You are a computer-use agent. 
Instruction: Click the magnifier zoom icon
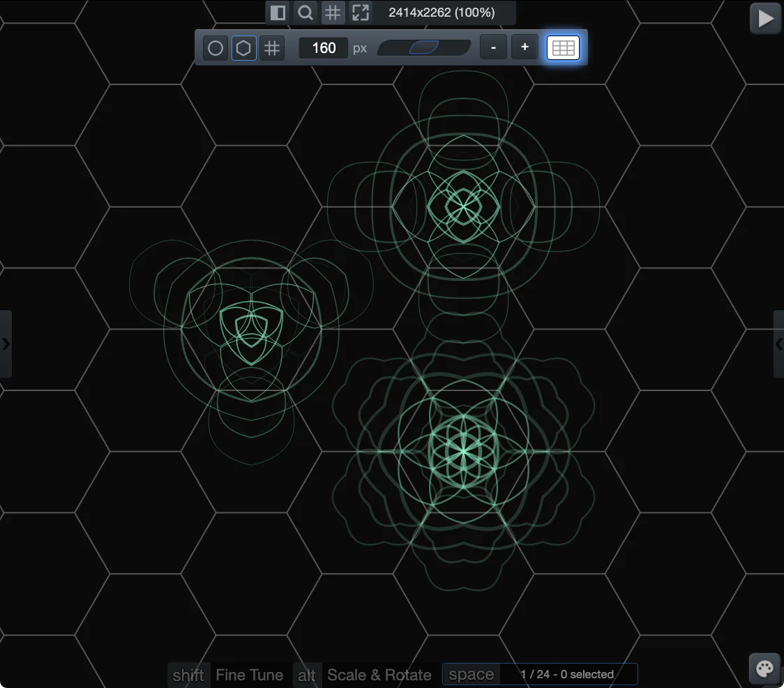click(x=305, y=13)
